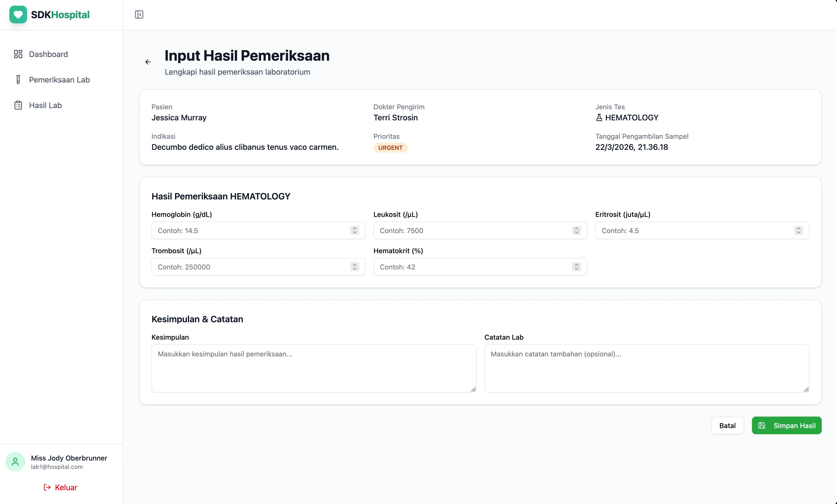Image resolution: width=837 pixels, height=504 pixels.
Task: Click the Hasil Lab clipboard icon
Action: [x=18, y=105]
